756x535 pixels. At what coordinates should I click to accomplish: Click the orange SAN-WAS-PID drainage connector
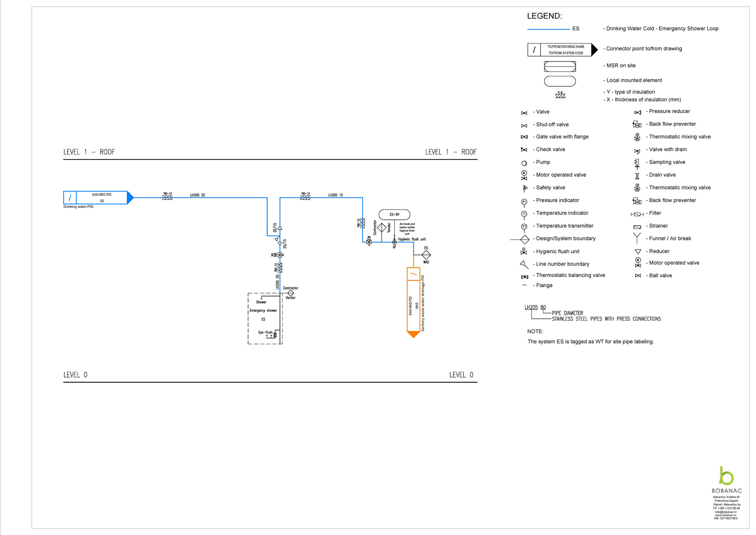[413, 303]
